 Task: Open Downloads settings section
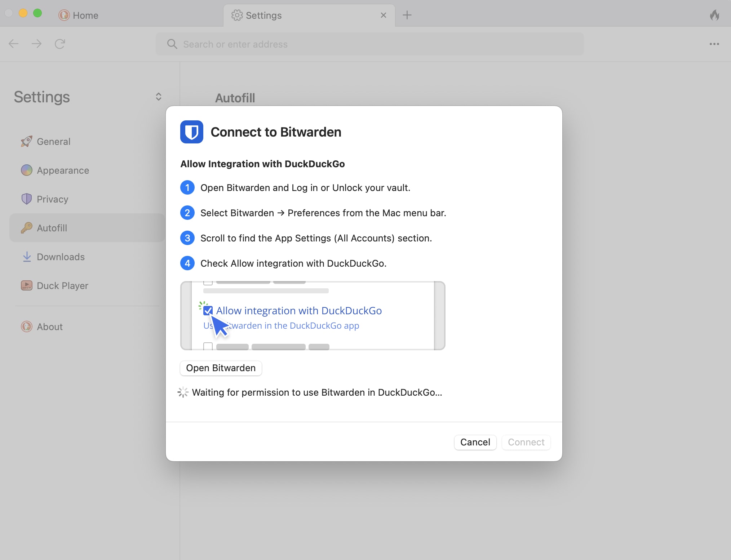pos(61,257)
